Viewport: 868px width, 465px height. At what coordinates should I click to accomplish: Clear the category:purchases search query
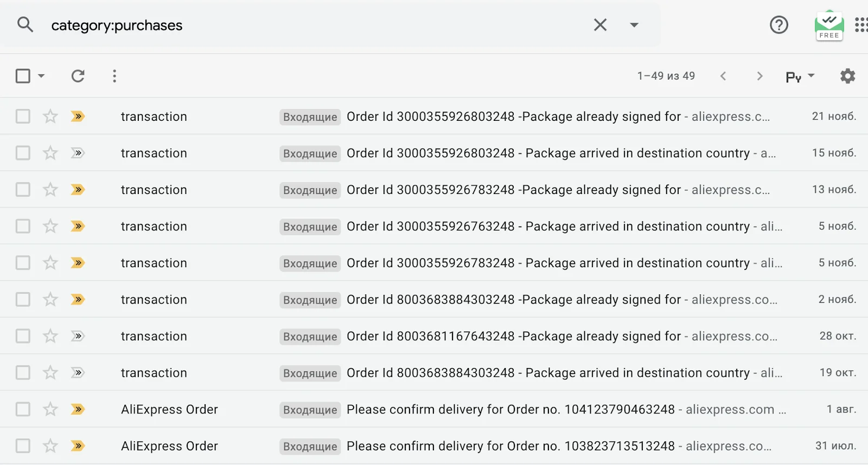[600, 25]
